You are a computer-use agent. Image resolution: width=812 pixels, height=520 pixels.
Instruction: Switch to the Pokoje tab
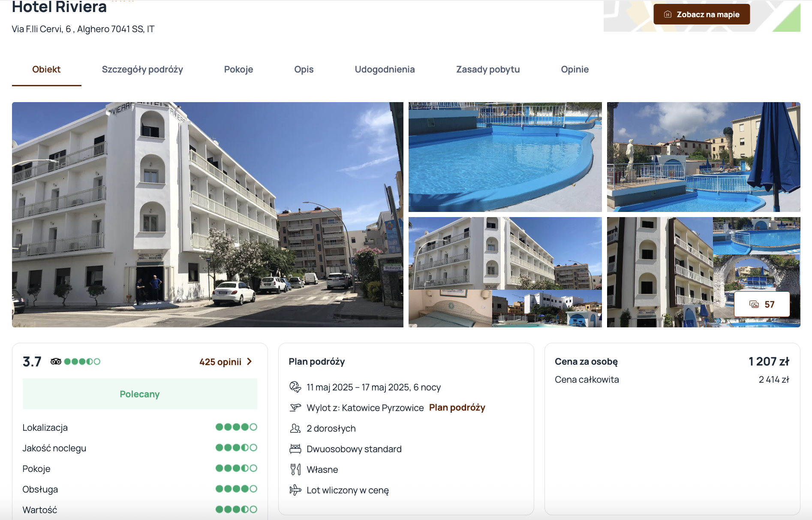pyautogui.click(x=238, y=70)
